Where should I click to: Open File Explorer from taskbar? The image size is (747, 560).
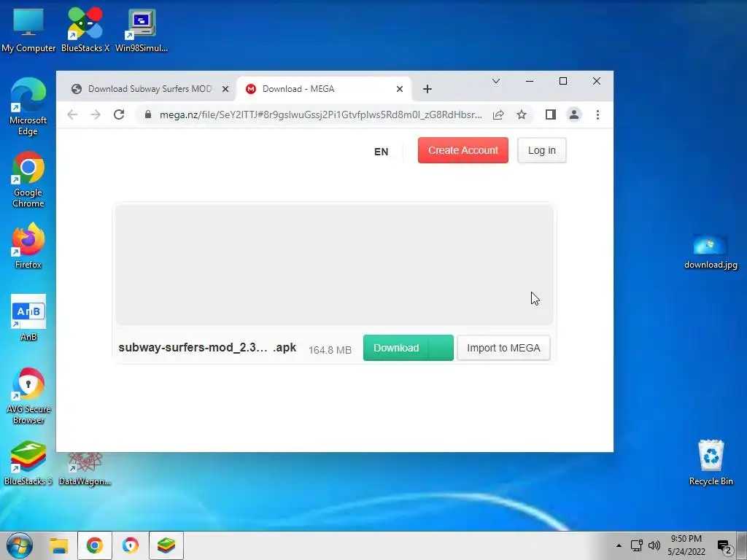(x=59, y=545)
